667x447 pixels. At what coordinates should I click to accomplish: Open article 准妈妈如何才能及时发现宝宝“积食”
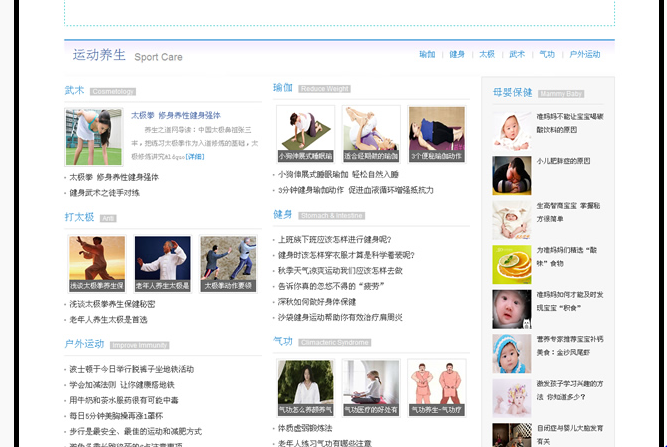coord(570,301)
